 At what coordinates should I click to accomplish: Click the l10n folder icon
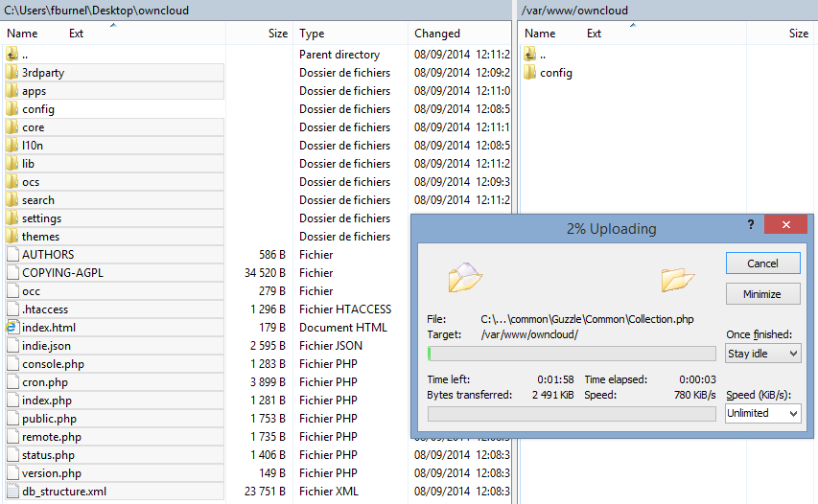(12, 146)
